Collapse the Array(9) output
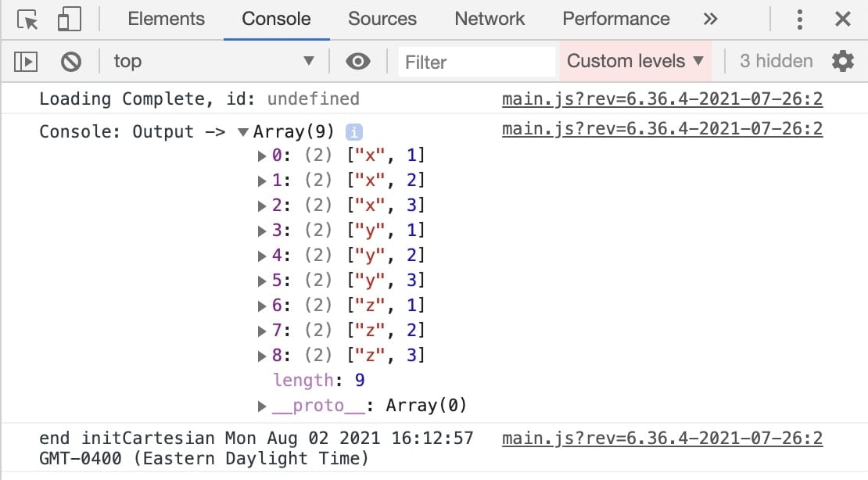This screenshot has width=868, height=480. tap(242, 132)
